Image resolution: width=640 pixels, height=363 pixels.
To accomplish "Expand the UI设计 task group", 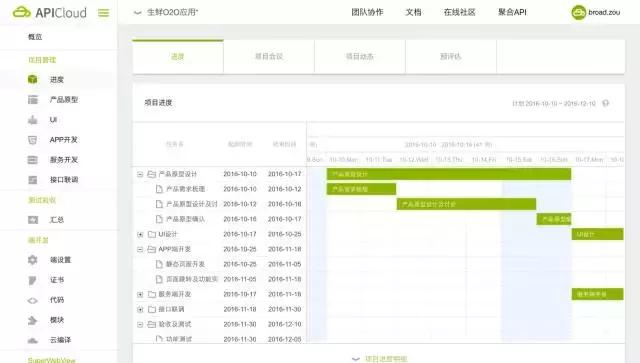I will [x=140, y=234].
